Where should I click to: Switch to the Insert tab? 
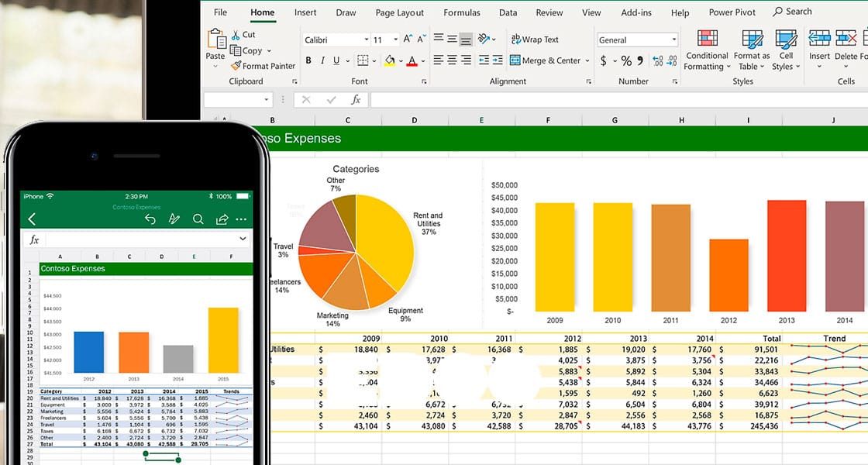305,12
